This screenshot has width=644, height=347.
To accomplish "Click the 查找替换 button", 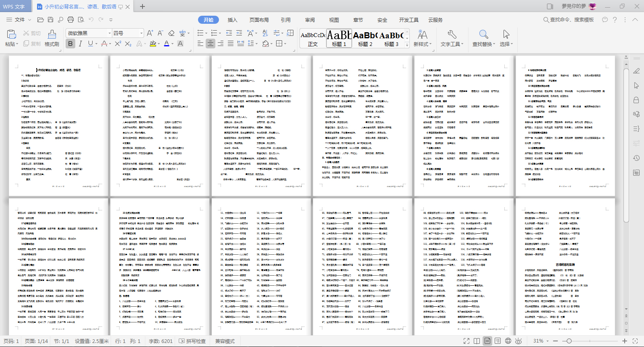I will [484, 38].
